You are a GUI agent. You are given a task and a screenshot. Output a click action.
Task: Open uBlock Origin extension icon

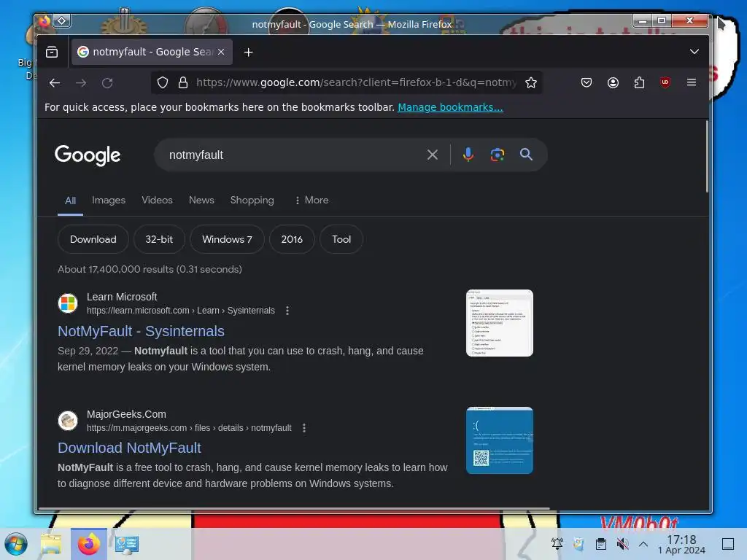pyautogui.click(x=665, y=82)
